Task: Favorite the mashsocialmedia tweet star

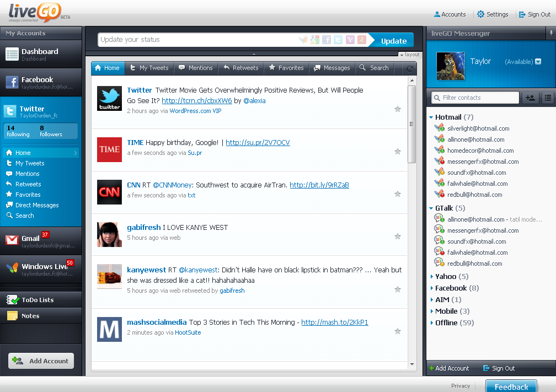Action: 398,331
